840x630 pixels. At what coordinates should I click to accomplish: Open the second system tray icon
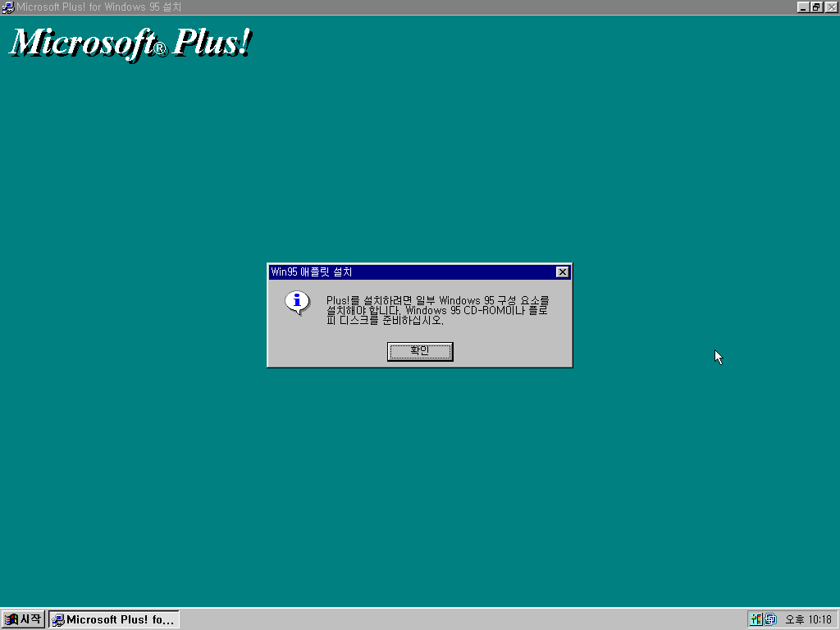[x=770, y=619]
